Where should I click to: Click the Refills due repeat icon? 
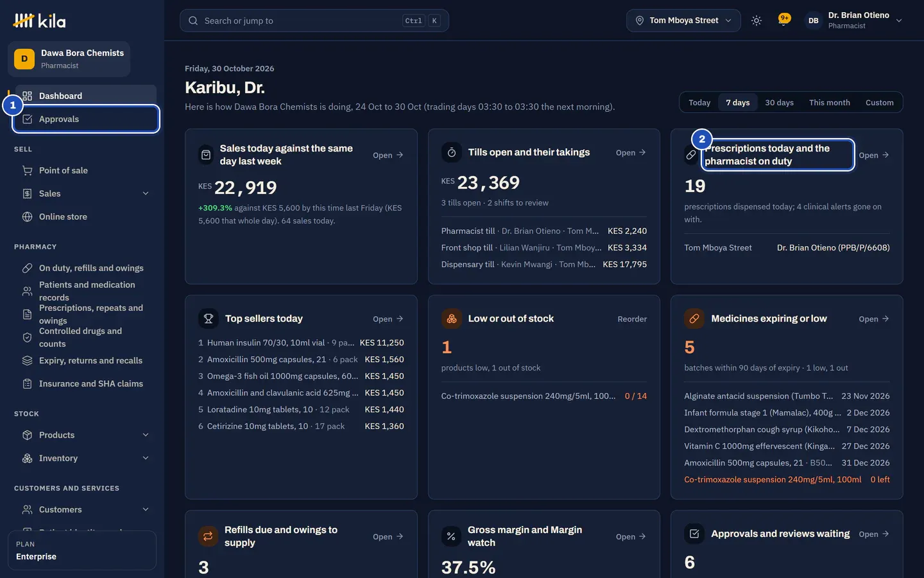pyautogui.click(x=208, y=536)
